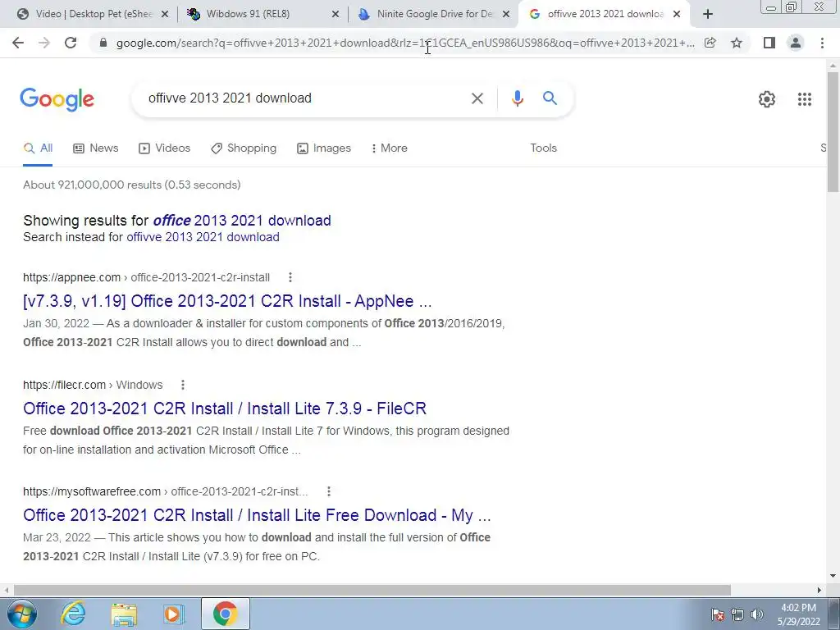Screen dimensions: 840x630
Task: Click the Google logo
Action: [x=57, y=99]
